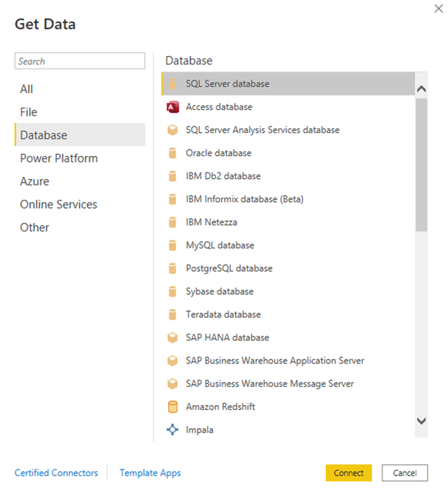448x496 pixels.
Task: Click the Access database red icon
Action: point(173,107)
